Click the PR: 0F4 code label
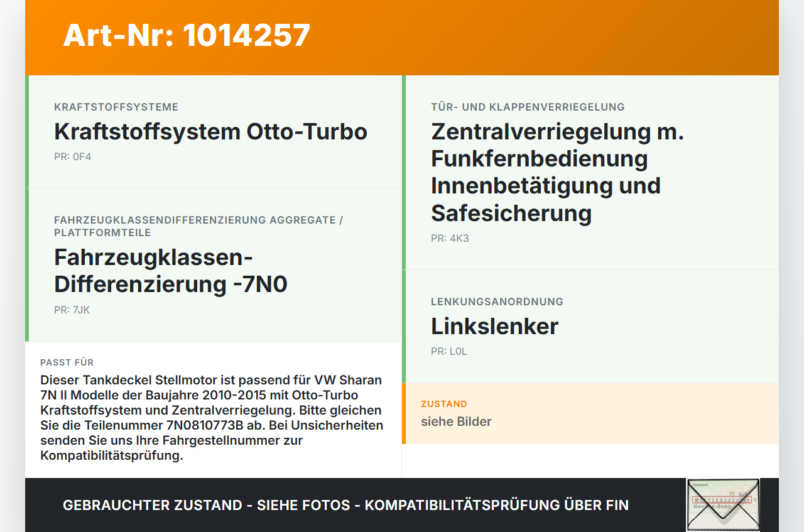The height and width of the screenshot is (532, 804). point(73,156)
